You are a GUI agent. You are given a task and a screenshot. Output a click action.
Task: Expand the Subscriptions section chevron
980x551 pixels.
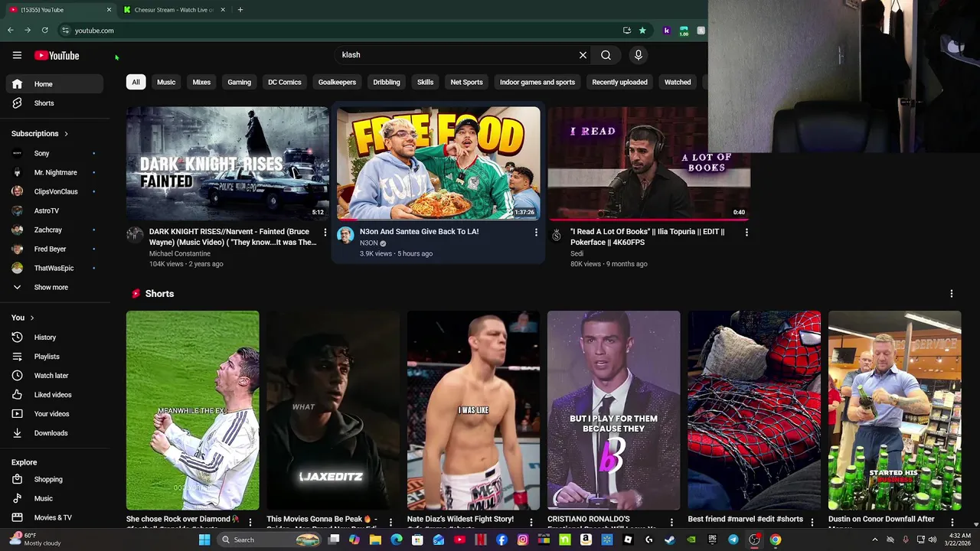pos(66,134)
